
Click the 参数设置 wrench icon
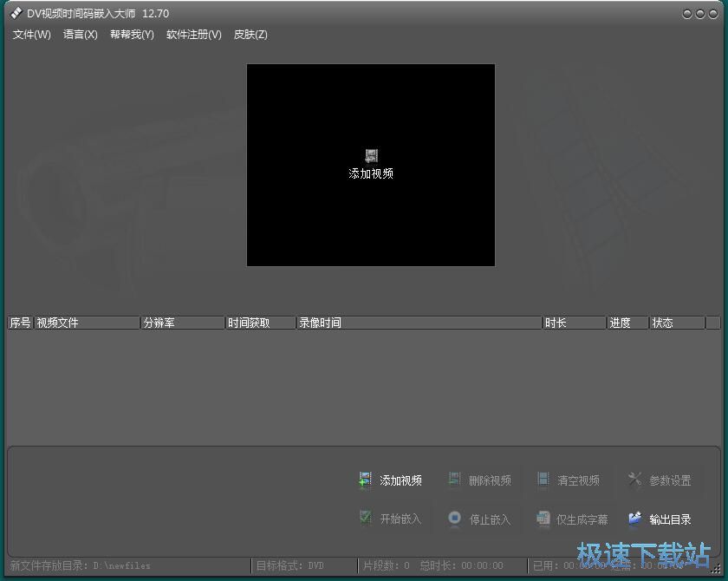pyautogui.click(x=634, y=480)
